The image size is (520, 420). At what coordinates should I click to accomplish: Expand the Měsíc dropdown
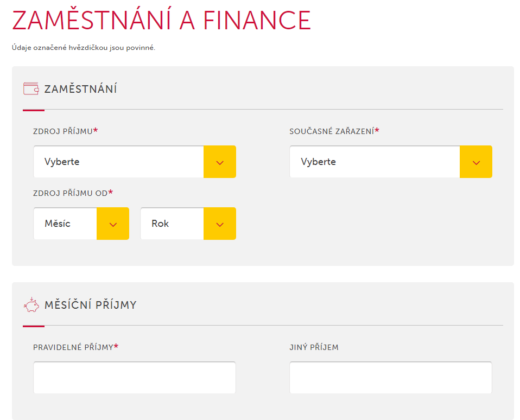click(x=65, y=223)
